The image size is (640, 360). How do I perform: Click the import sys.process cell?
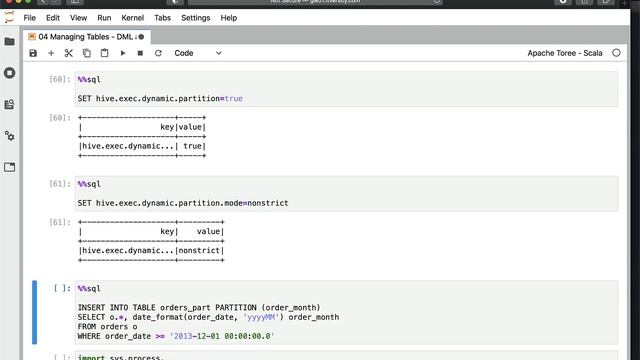346,356
